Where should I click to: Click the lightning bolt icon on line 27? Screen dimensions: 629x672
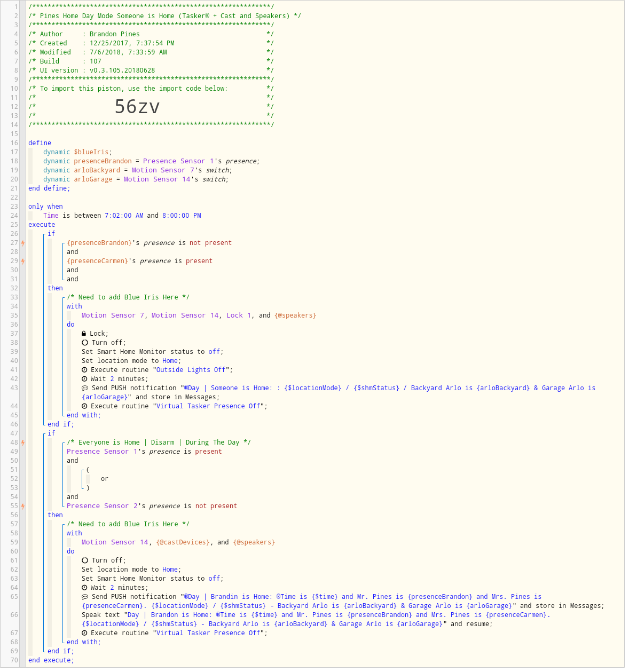(23, 243)
